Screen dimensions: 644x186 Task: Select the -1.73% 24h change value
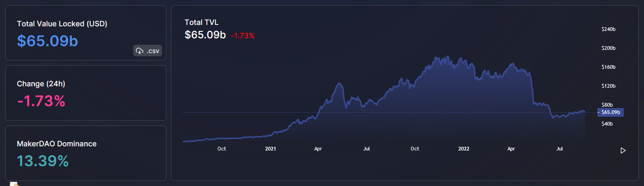(41, 101)
